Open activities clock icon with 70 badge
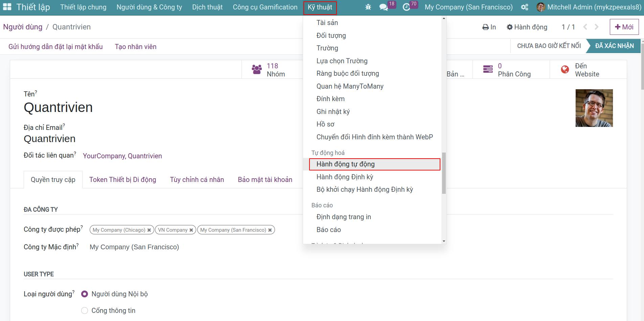Viewport: 644px width, 321px height. tap(406, 7)
